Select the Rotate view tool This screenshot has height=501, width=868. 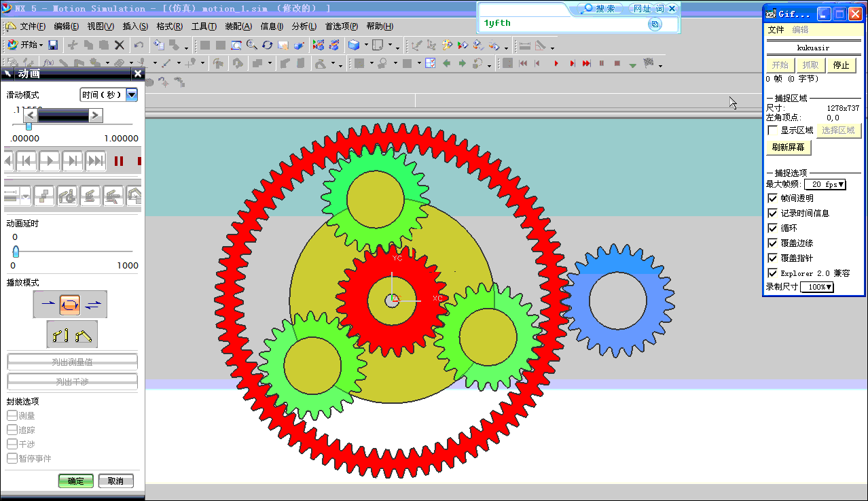coord(268,45)
